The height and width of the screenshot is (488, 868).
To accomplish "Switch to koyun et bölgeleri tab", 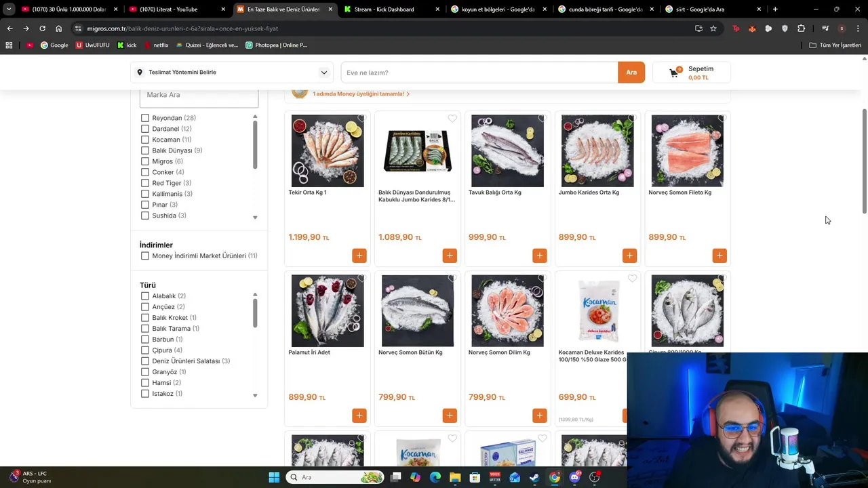I will (499, 9).
